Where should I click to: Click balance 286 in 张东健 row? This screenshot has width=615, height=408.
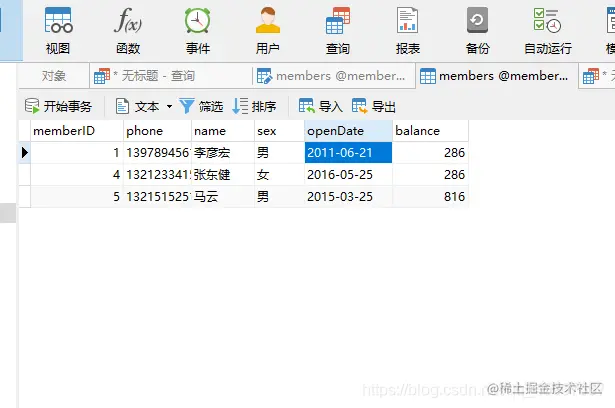pos(430,174)
